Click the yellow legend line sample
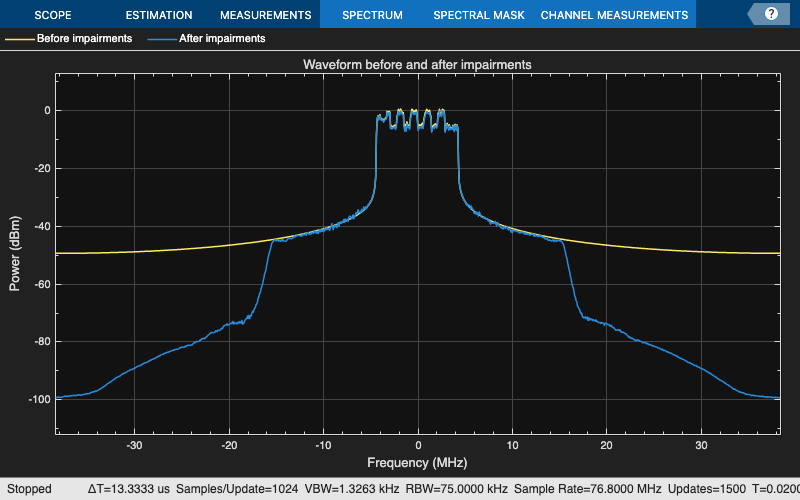The image size is (800, 500). point(20,39)
